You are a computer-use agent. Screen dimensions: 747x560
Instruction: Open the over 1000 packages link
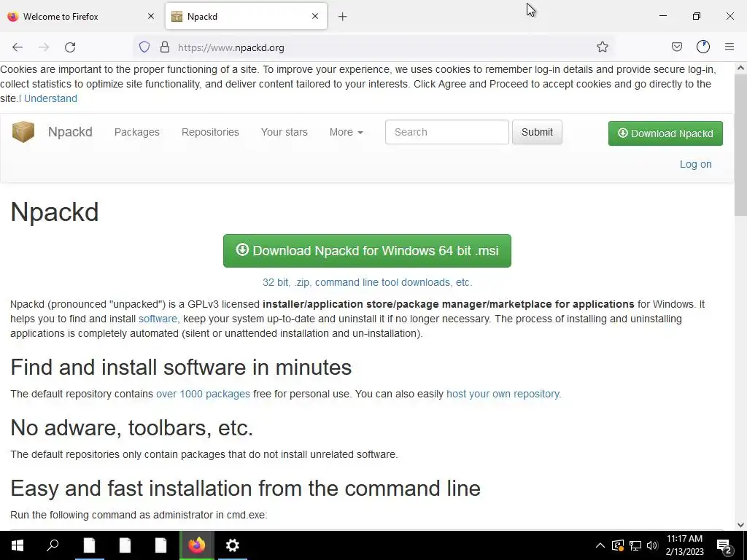203,394
